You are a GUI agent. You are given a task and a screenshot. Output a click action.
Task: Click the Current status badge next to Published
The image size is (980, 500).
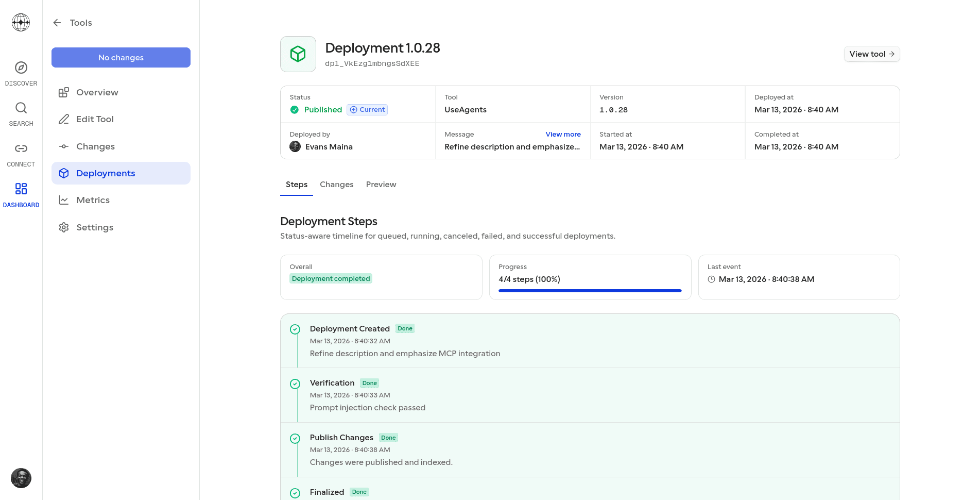[x=367, y=109]
